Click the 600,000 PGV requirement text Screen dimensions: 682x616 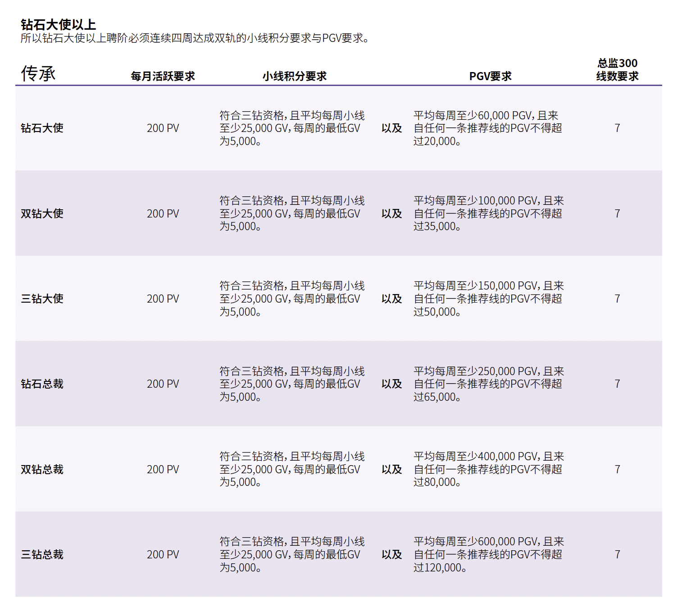pos(488,554)
